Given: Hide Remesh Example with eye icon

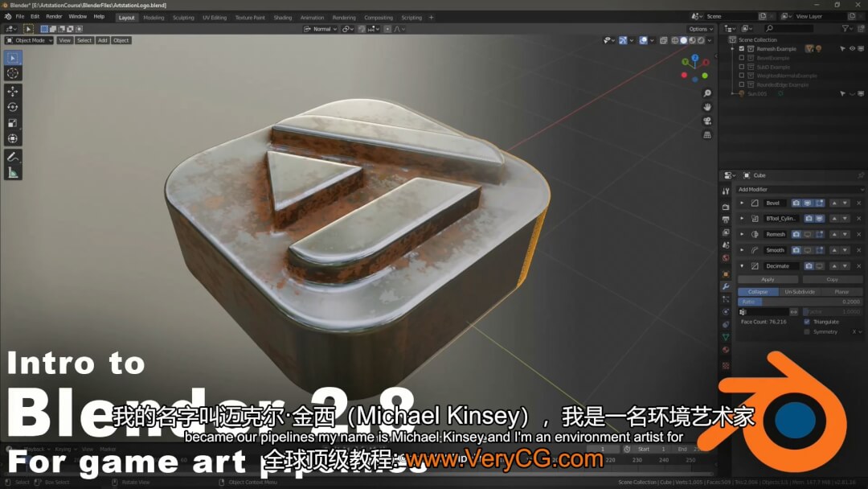Looking at the screenshot, I should (852, 49).
